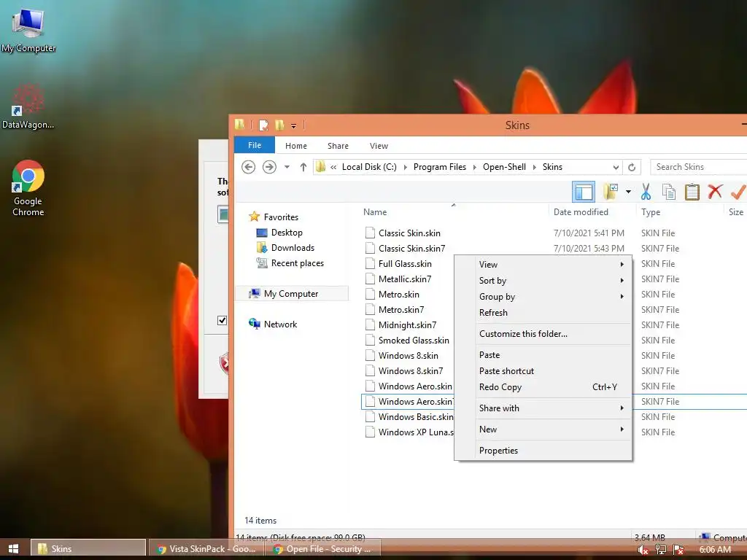Click the Search Skins input box
747x560 pixels.
pyautogui.click(x=698, y=167)
